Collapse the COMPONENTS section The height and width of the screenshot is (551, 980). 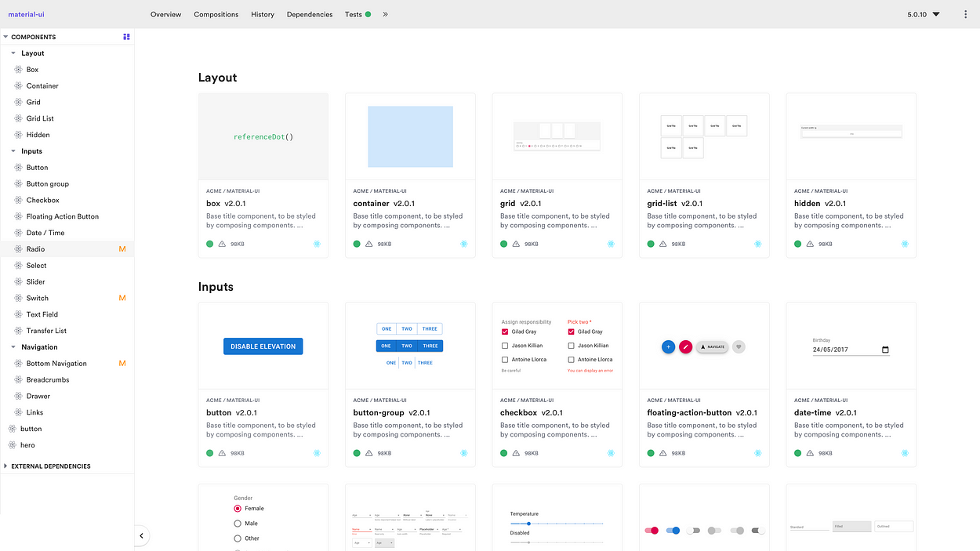pos(5,37)
